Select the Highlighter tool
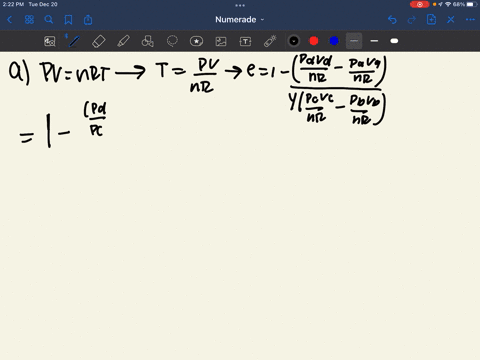 point(123,41)
